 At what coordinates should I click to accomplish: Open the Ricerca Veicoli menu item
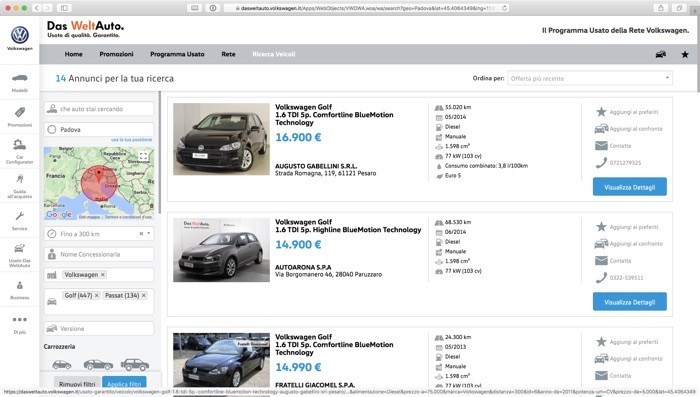[x=274, y=54]
